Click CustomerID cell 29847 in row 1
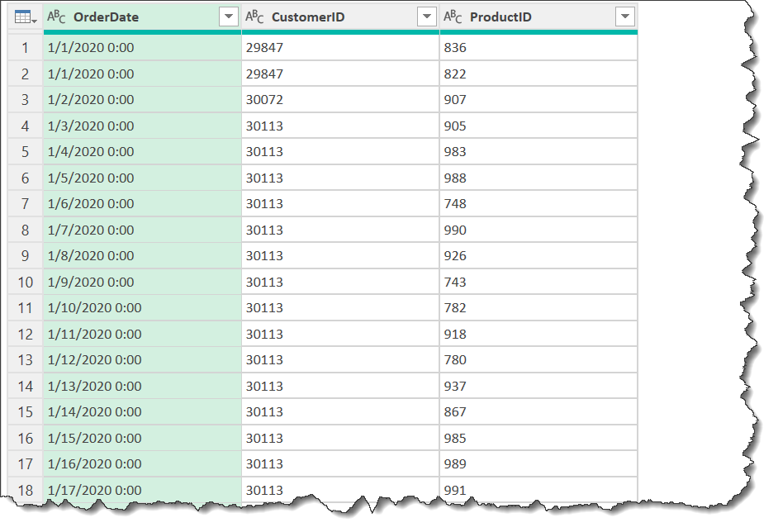This screenshot has width=778, height=532. [x=340, y=48]
